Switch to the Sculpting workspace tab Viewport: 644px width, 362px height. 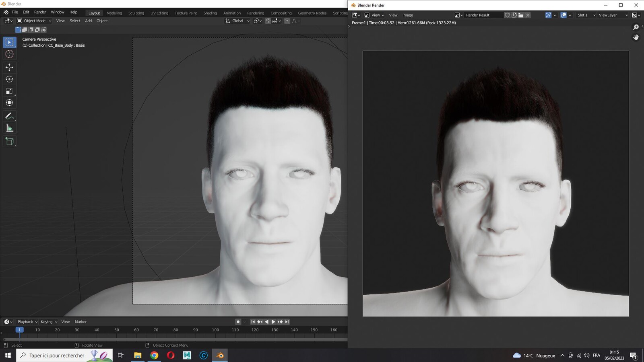(136, 13)
